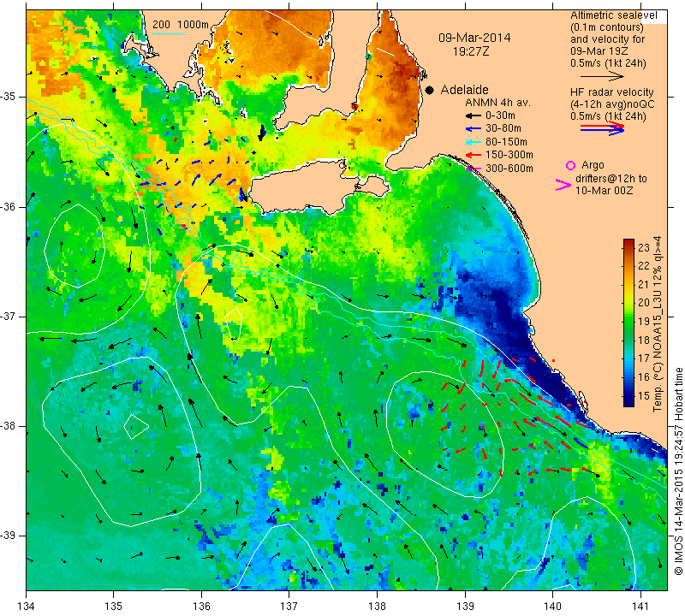Click the longitude axis label 134
685x616 pixels.
click(x=27, y=607)
